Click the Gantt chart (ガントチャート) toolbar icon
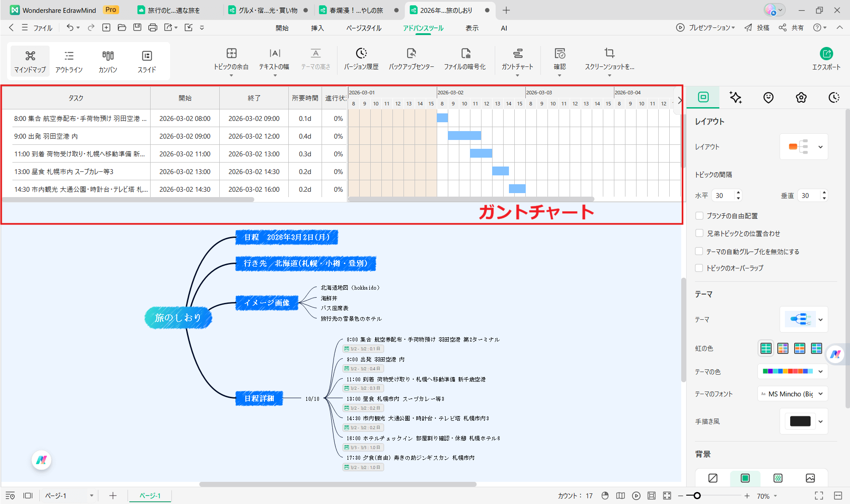Viewport: 850px width, 504px height. pyautogui.click(x=517, y=54)
